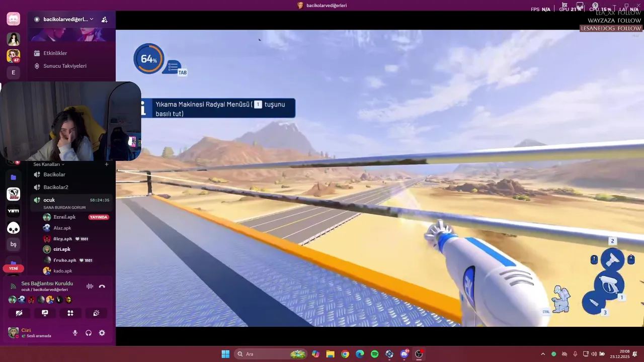Open volume control in system tray

click(594, 354)
